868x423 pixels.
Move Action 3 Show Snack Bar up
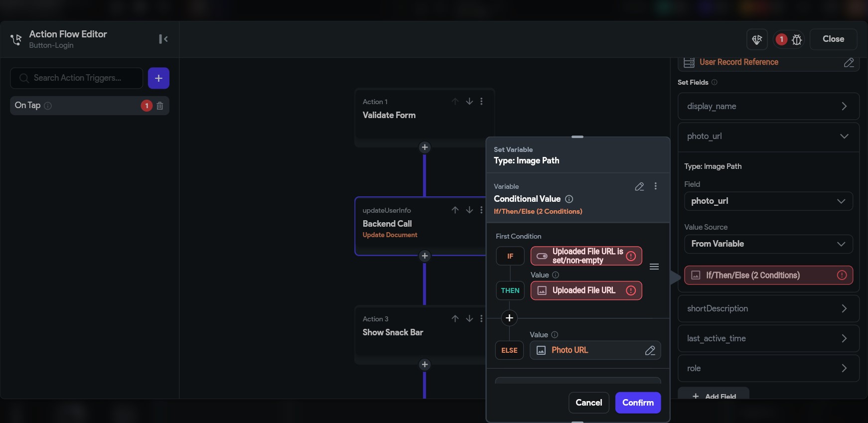tap(455, 319)
